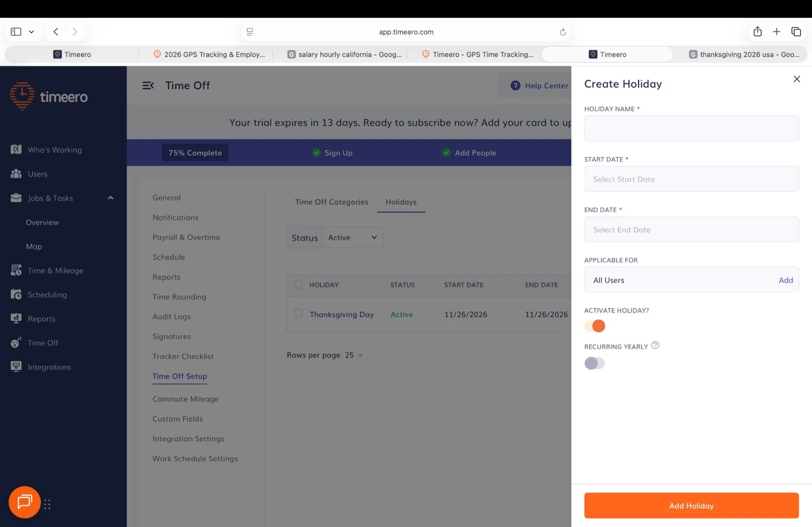The image size is (812, 527).
Task: Open the Time Off sidebar icon
Action: [16, 343]
